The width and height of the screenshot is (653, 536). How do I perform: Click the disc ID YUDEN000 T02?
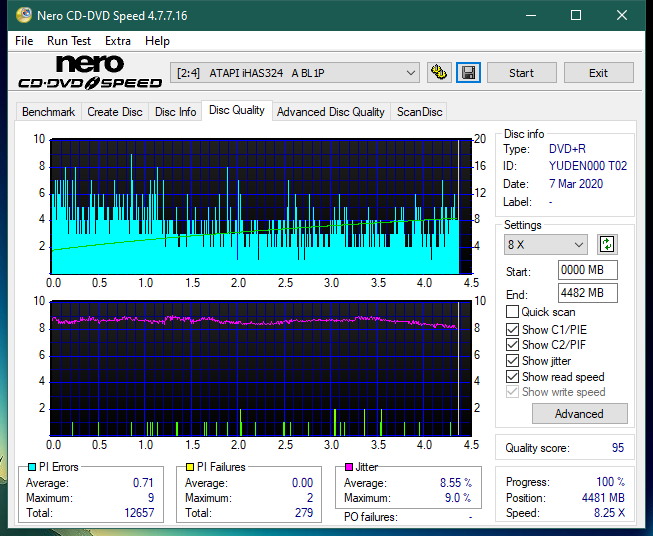point(588,166)
